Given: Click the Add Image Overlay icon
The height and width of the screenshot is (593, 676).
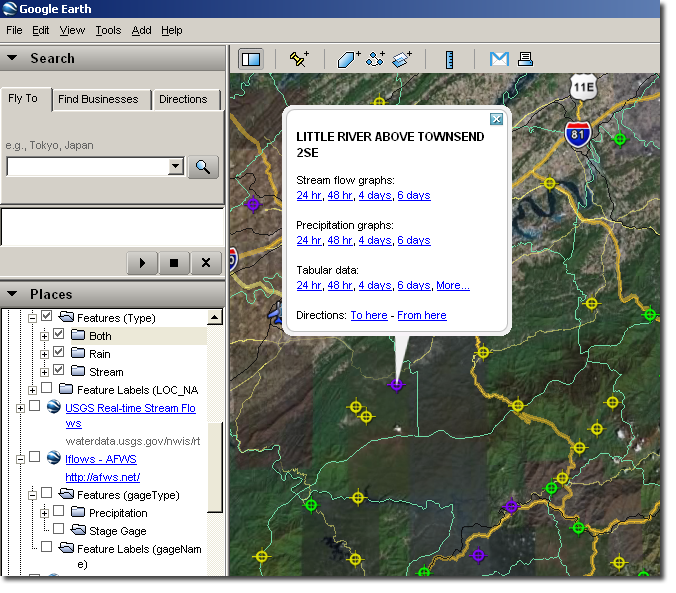Looking at the screenshot, I should pos(402,59).
